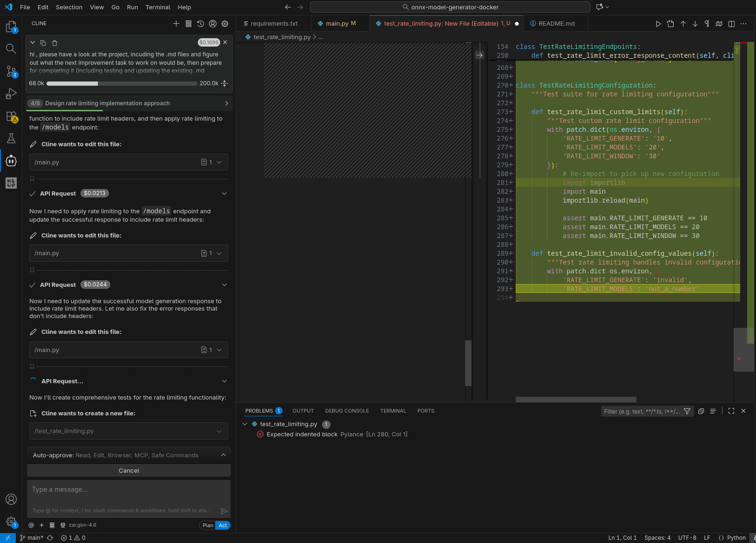Switch Cline to Act mode
This screenshot has height=543, width=756.
coord(223,525)
